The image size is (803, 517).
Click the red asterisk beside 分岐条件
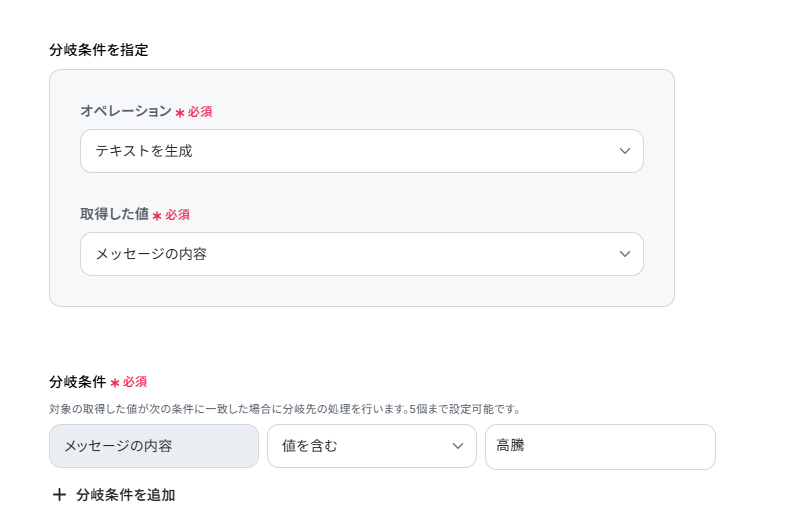pyautogui.click(x=115, y=383)
